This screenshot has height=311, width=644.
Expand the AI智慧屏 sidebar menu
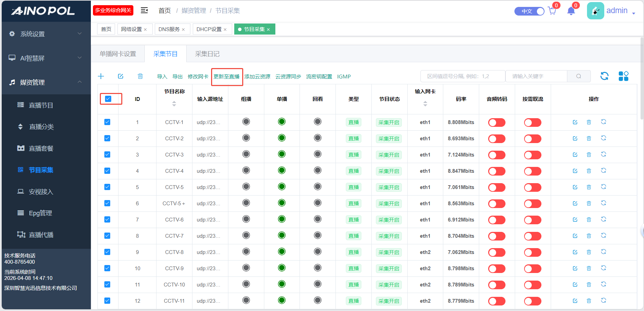pos(46,58)
